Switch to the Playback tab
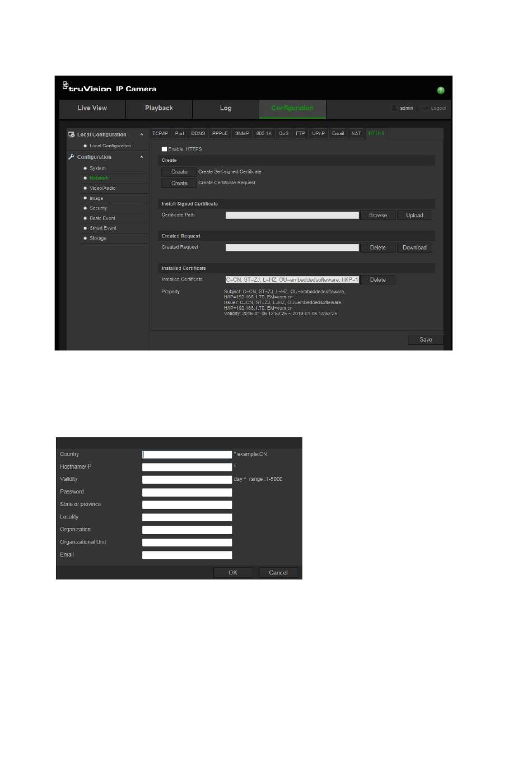Image resolution: width=532 pixels, height=776 pixels. 159,109
